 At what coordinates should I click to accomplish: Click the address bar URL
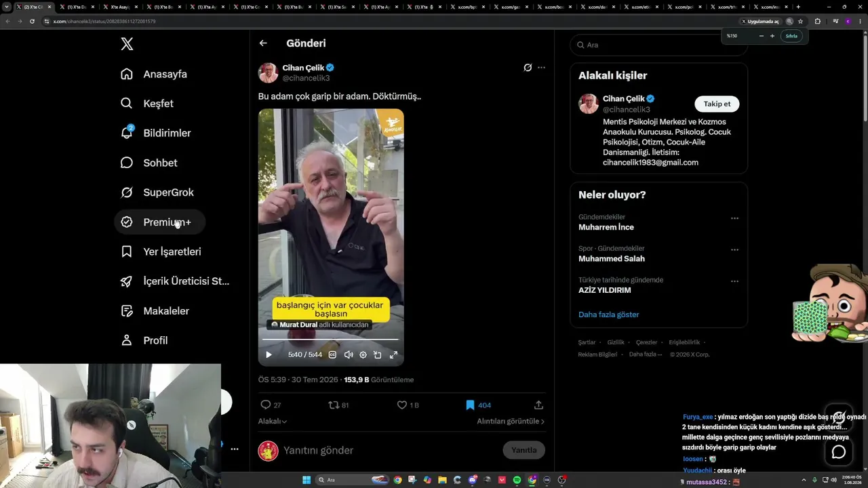pos(104,21)
